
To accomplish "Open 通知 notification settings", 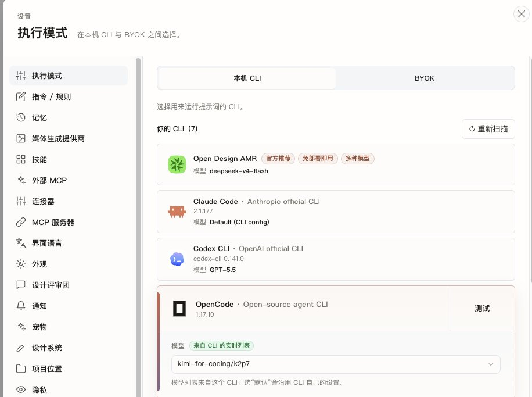I will 69,306.
